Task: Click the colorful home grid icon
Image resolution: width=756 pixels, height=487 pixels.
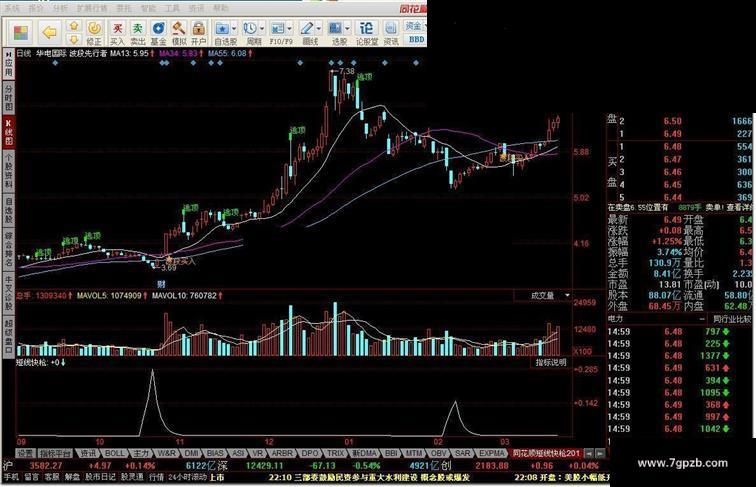Action: [x=21, y=33]
